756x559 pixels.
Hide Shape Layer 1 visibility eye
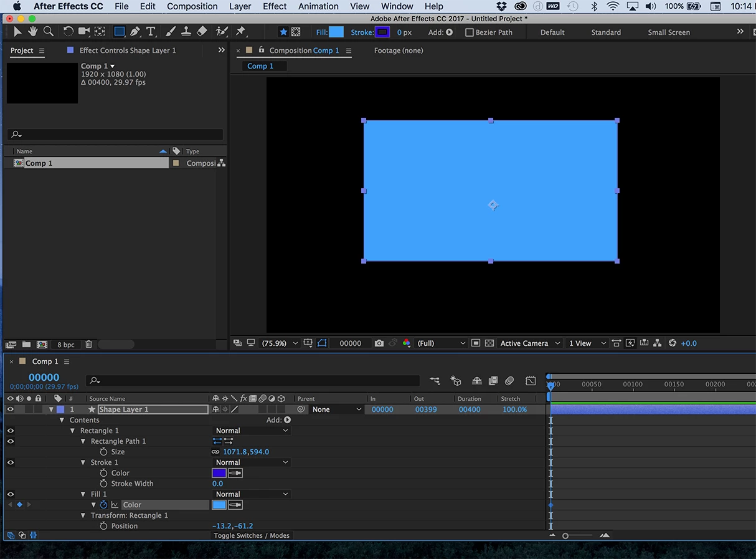click(10, 409)
